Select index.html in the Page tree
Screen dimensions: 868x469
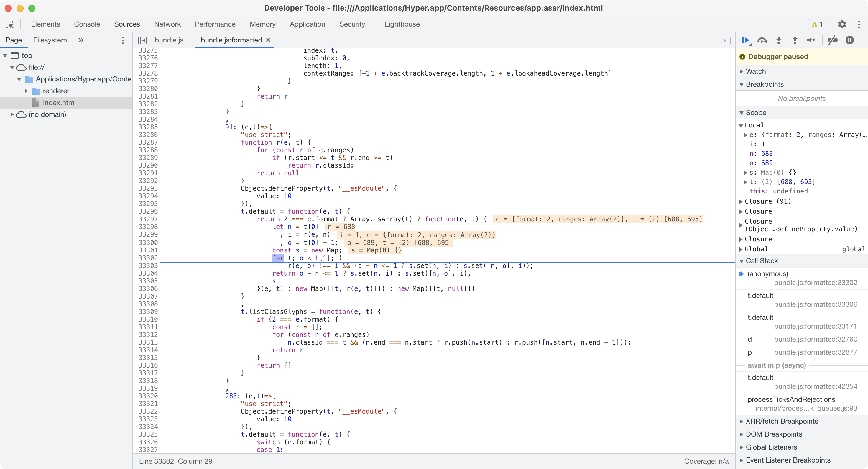(59, 102)
